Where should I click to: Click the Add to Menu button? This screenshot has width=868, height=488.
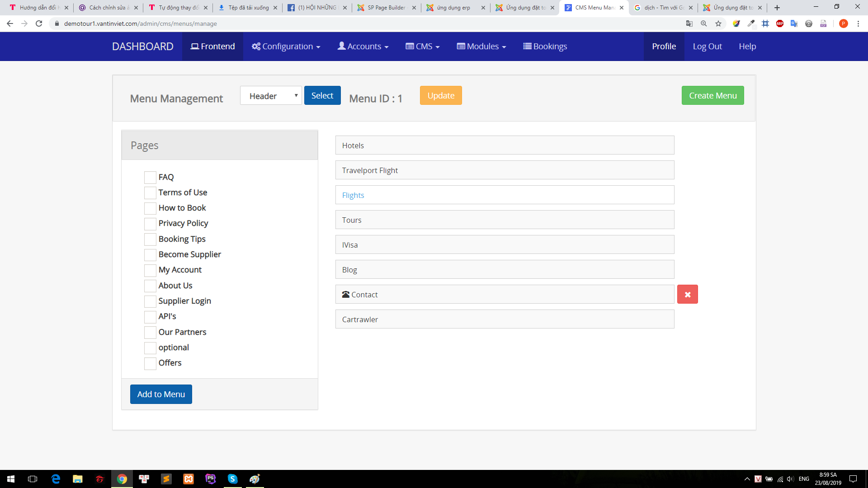coord(161,394)
